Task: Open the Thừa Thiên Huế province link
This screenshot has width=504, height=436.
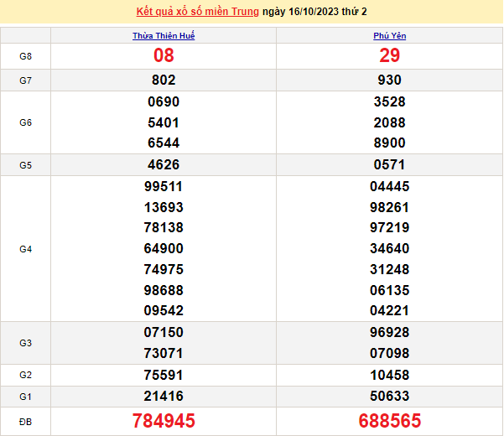Action: pos(164,36)
